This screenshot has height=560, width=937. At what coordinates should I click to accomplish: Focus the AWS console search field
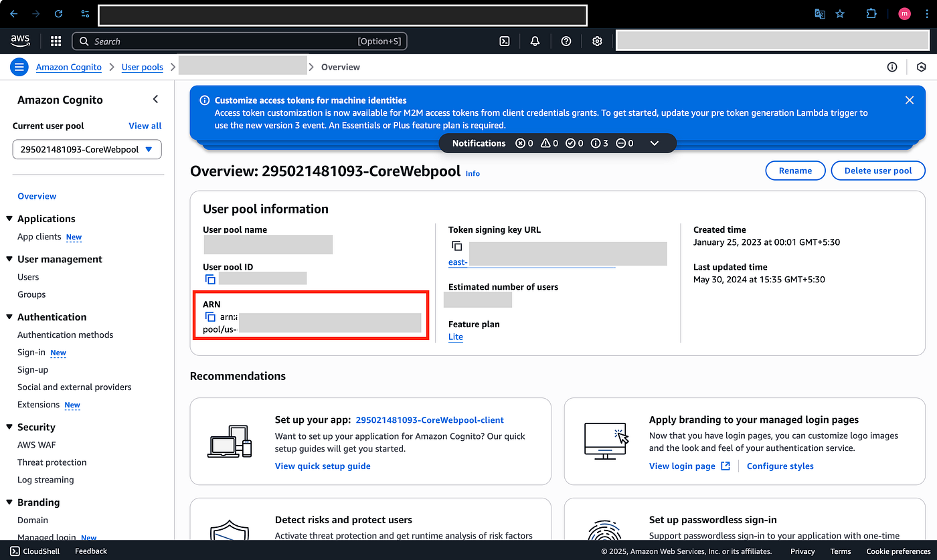(x=240, y=41)
